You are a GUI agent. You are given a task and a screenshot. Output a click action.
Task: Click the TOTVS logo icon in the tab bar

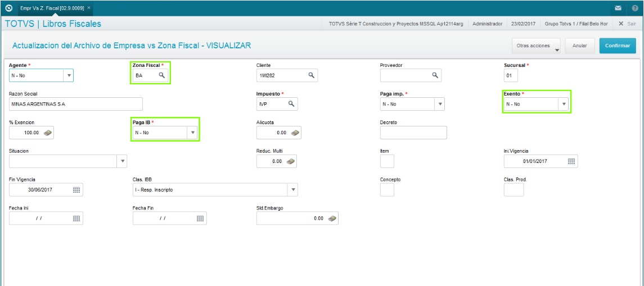pyautogui.click(x=8, y=8)
